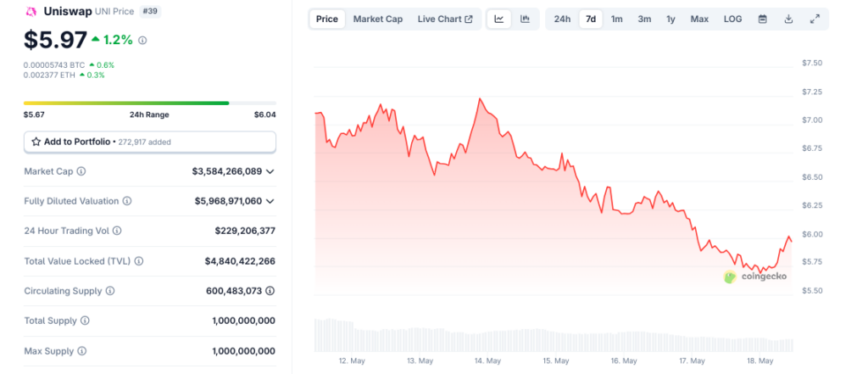
Task: Click the 18. May date axis label
Action: pyautogui.click(x=760, y=360)
